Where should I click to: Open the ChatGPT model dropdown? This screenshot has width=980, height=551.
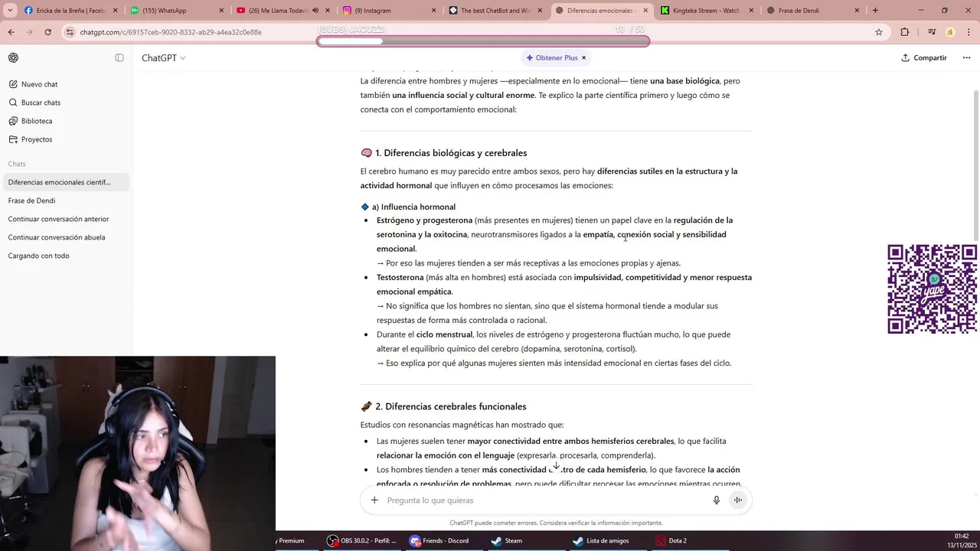pos(163,58)
